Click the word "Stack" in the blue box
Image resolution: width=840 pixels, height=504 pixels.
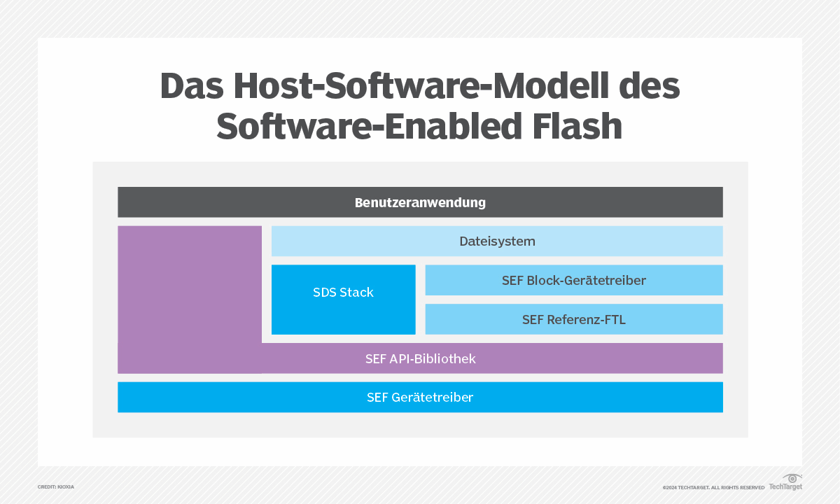point(356,293)
